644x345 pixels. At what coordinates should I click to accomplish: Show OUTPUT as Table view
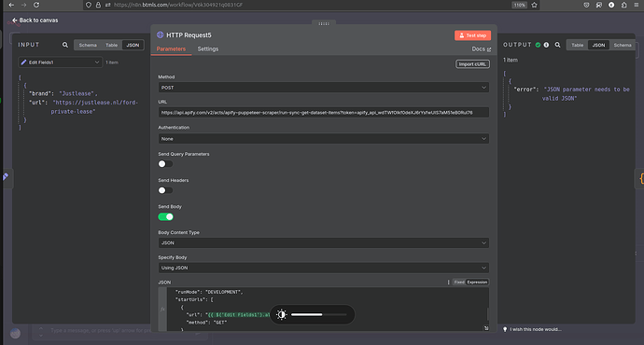(577, 45)
